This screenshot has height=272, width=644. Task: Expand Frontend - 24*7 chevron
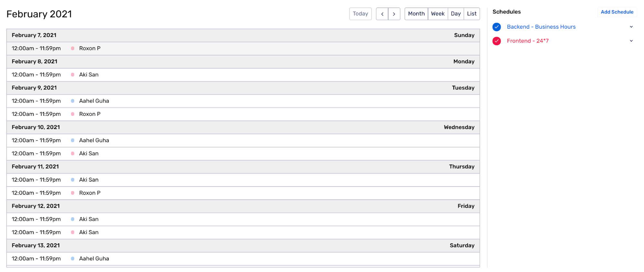631,41
